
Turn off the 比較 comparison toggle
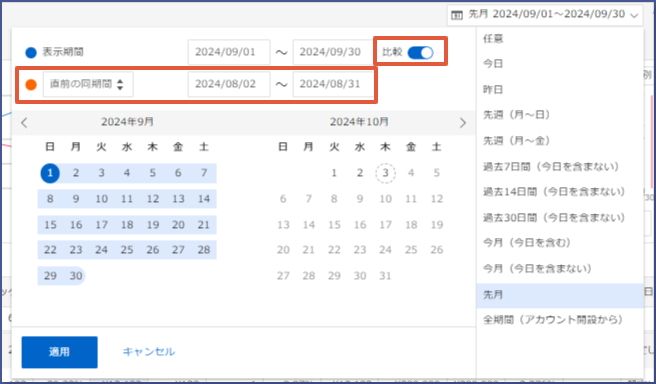tap(420, 52)
